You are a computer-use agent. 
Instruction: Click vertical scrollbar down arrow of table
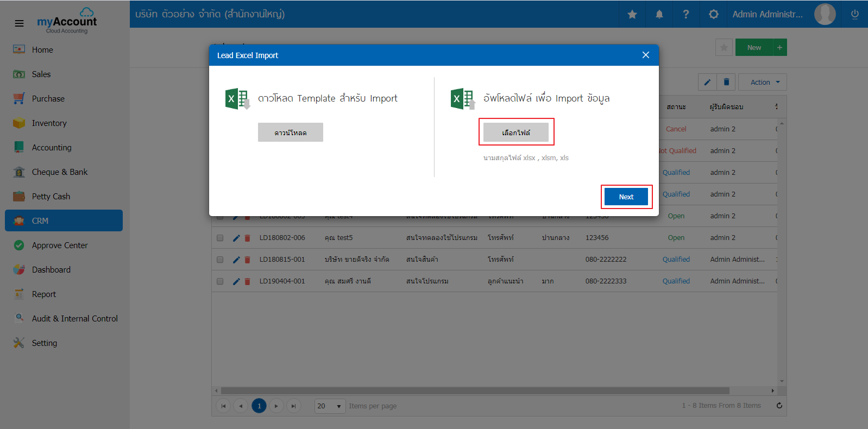click(782, 381)
